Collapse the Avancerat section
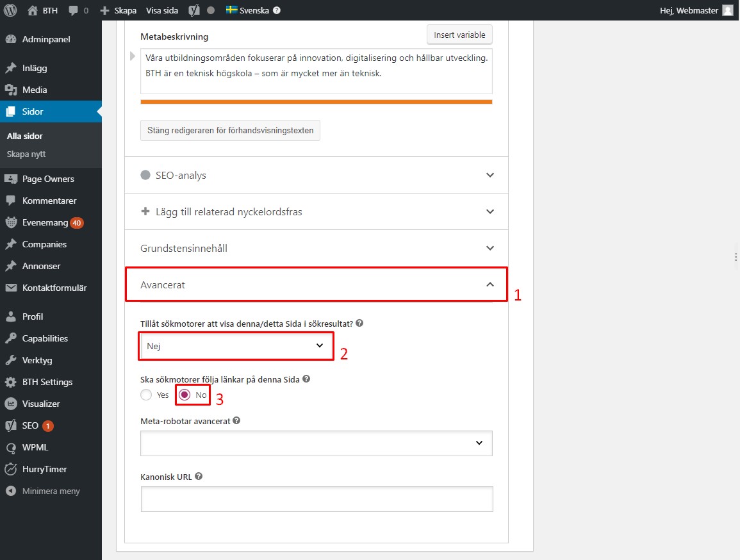 [317, 284]
